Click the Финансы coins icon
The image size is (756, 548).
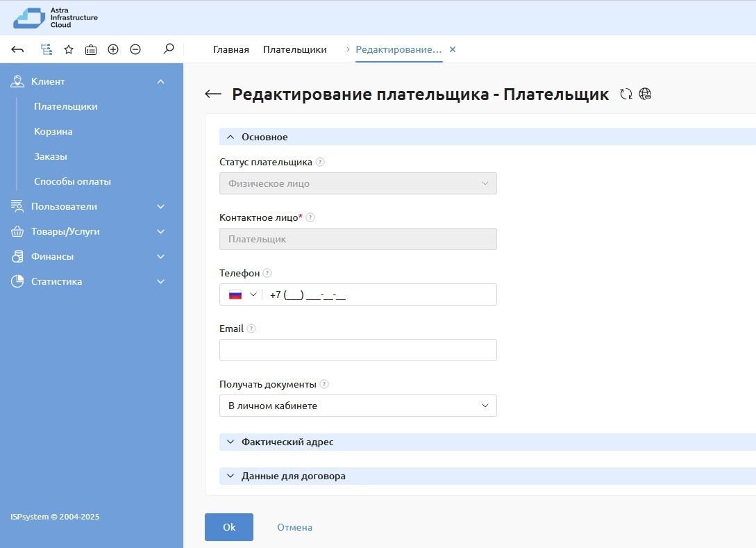[x=17, y=256]
